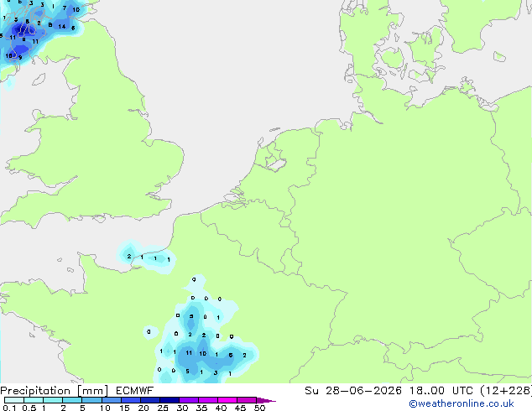The image size is (532, 411).
Task: Click the '18..00 UTC' time text
Action: 441,391
